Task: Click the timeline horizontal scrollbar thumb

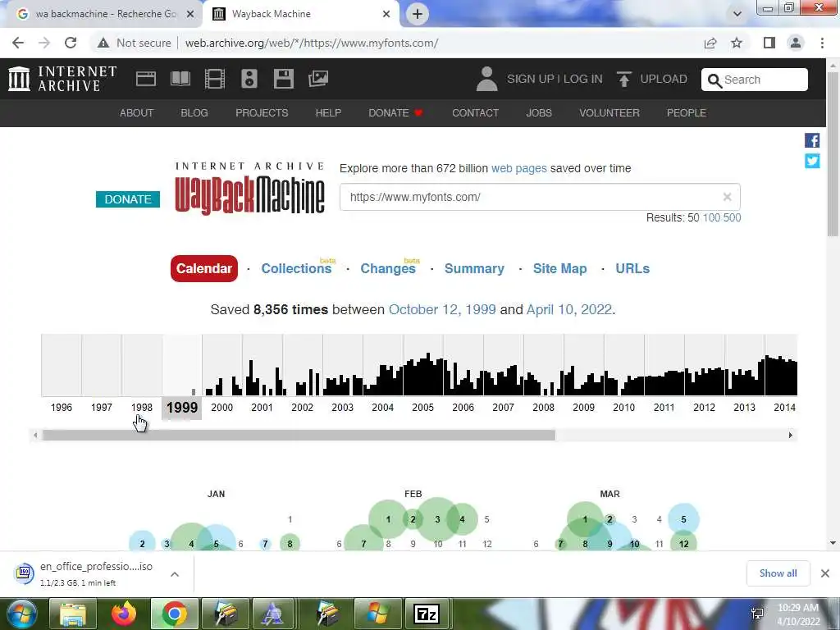Action: tap(299, 435)
